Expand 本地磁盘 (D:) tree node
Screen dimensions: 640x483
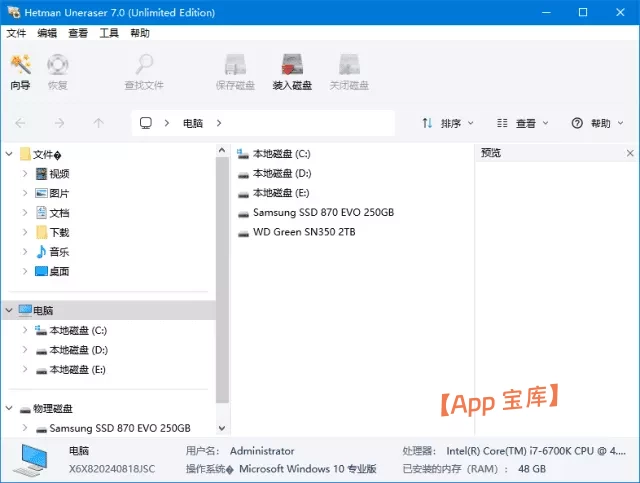(25, 349)
